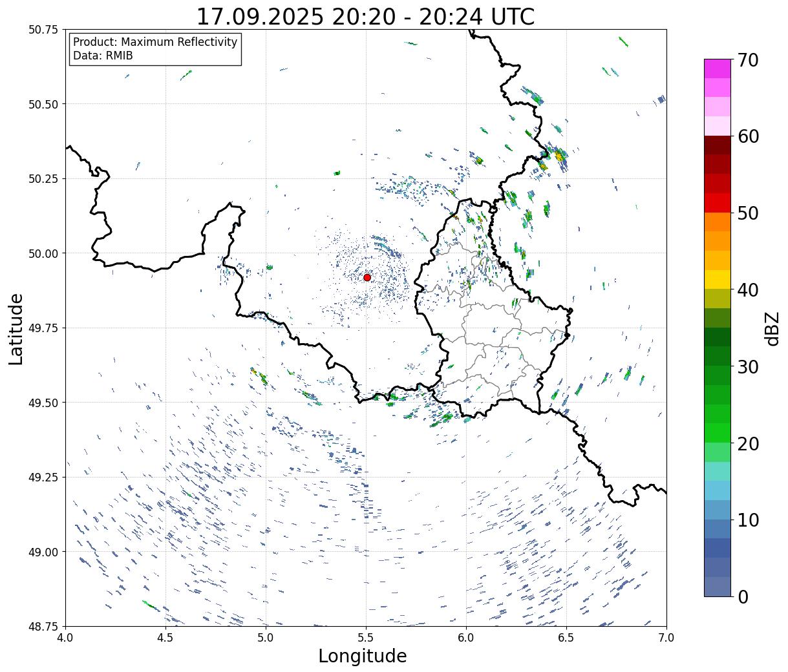Click the latitude tick label 49.25
The width and height of the screenshot is (788, 672).
43,478
